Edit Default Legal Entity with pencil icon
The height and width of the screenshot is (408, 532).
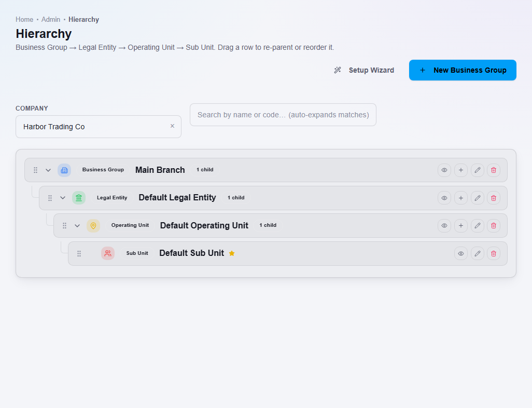pyautogui.click(x=478, y=198)
